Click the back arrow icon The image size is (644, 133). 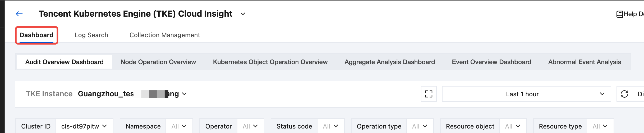pyautogui.click(x=19, y=14)
